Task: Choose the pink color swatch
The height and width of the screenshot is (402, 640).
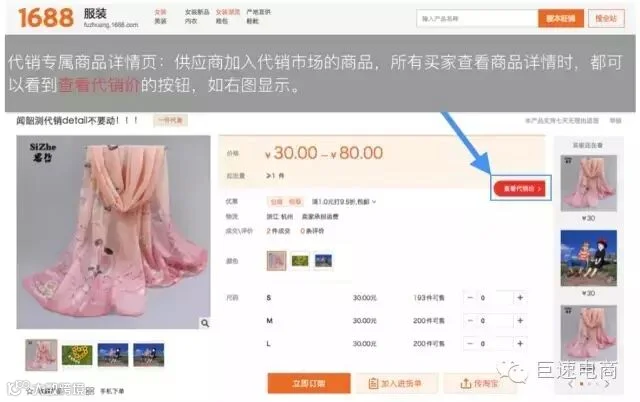Action: 276,260
